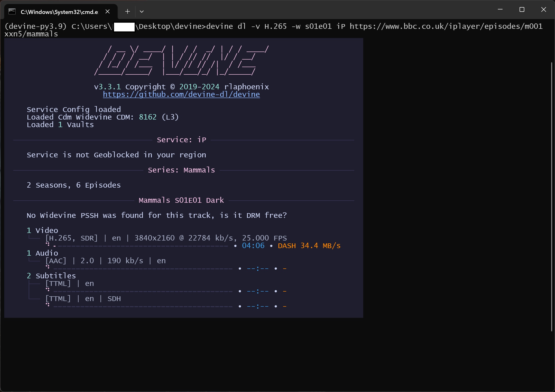Image resolution: width=555 pixels, height=392 pixels.
Task: Click the '1 Audio' tree heading
Action: 42,253
